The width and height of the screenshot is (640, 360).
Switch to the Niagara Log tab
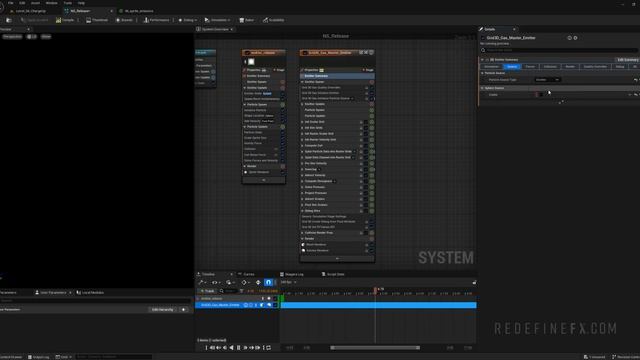point(292,274)
